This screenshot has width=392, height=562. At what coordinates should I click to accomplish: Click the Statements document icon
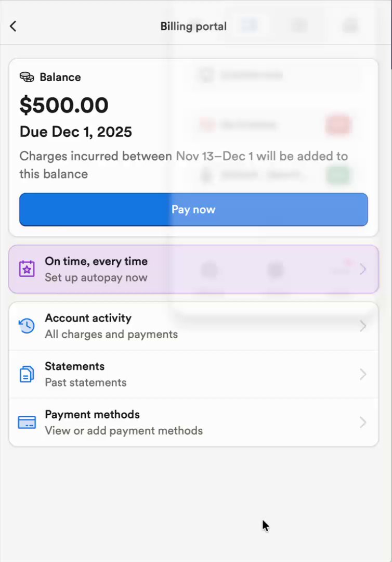[x=27, y=374]
